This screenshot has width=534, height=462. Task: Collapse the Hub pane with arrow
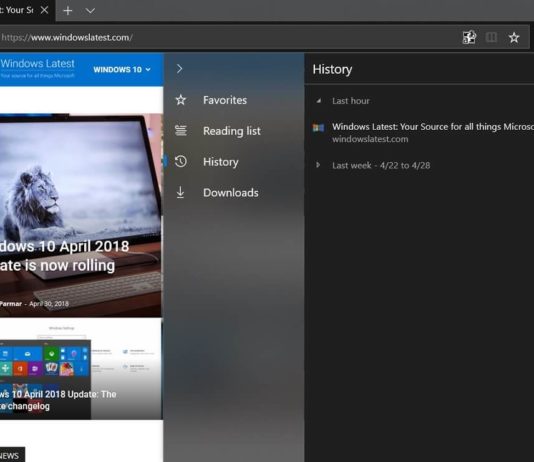179,69
